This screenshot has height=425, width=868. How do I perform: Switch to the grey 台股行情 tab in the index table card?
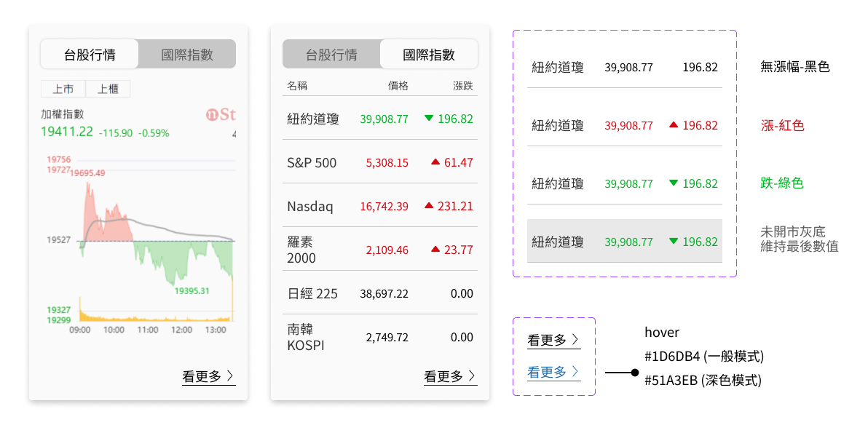click(x=331, y=55)
